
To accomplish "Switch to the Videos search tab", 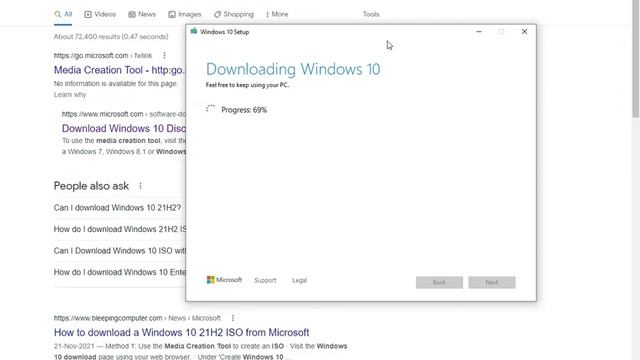I will [x=100, y=14].
